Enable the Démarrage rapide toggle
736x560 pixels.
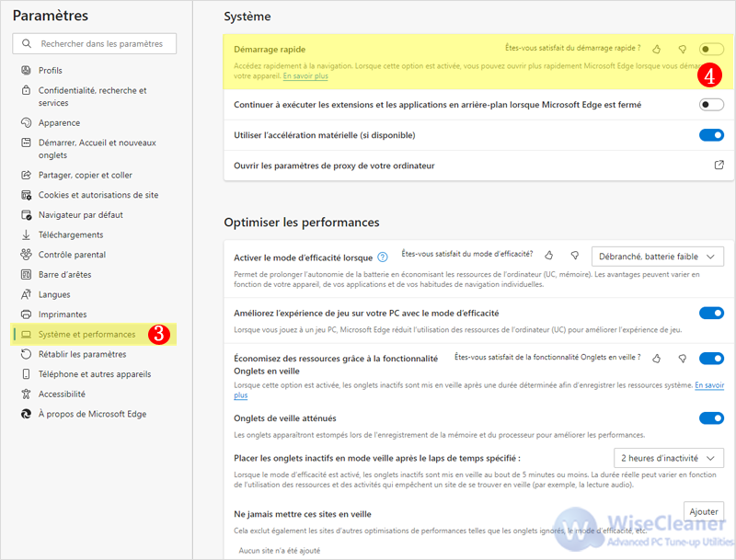point(711,49)
